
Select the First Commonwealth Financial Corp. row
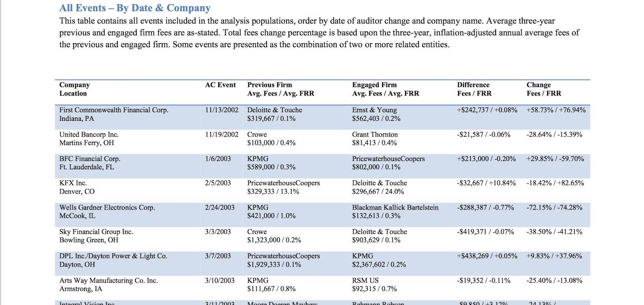(x=114, y=110)
